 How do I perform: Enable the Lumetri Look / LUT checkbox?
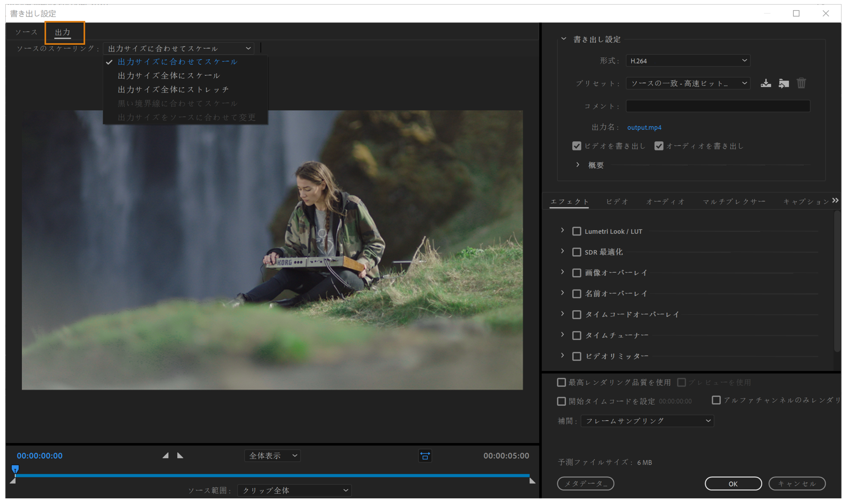coord(576,231)
